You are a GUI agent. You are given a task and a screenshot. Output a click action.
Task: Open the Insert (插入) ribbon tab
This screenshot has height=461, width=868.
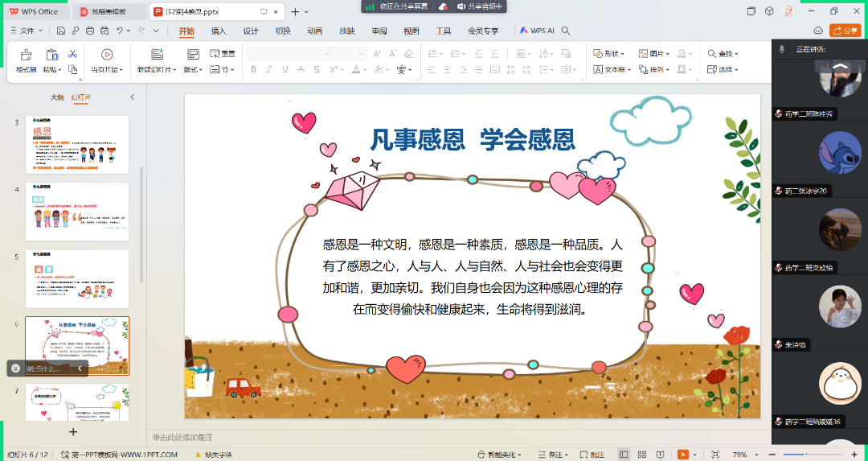219,31
